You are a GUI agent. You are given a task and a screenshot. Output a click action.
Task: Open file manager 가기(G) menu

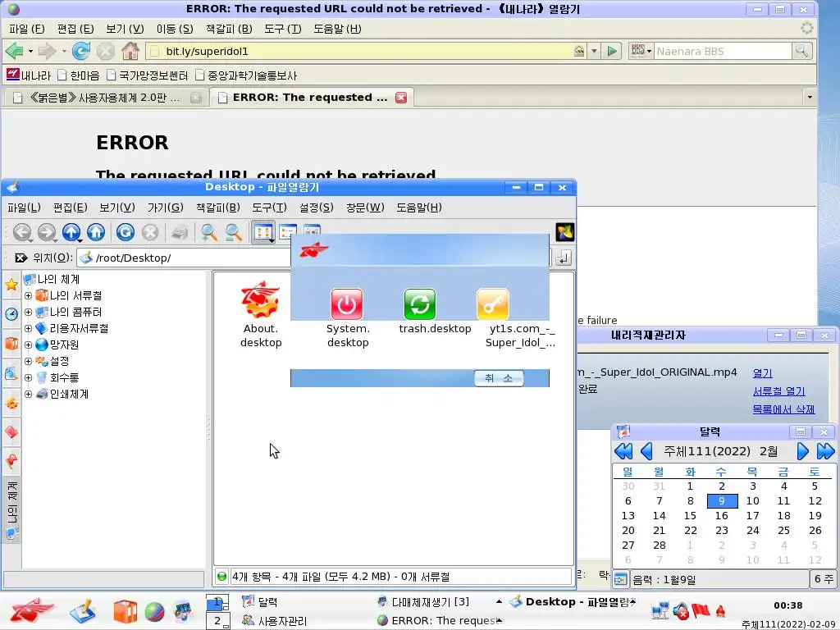pos(166,208)
